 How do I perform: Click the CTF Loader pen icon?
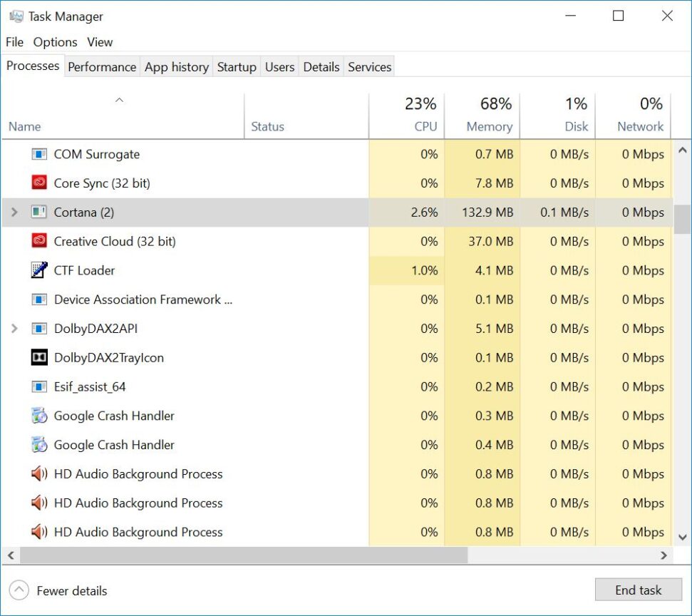(x=39, y=270)
